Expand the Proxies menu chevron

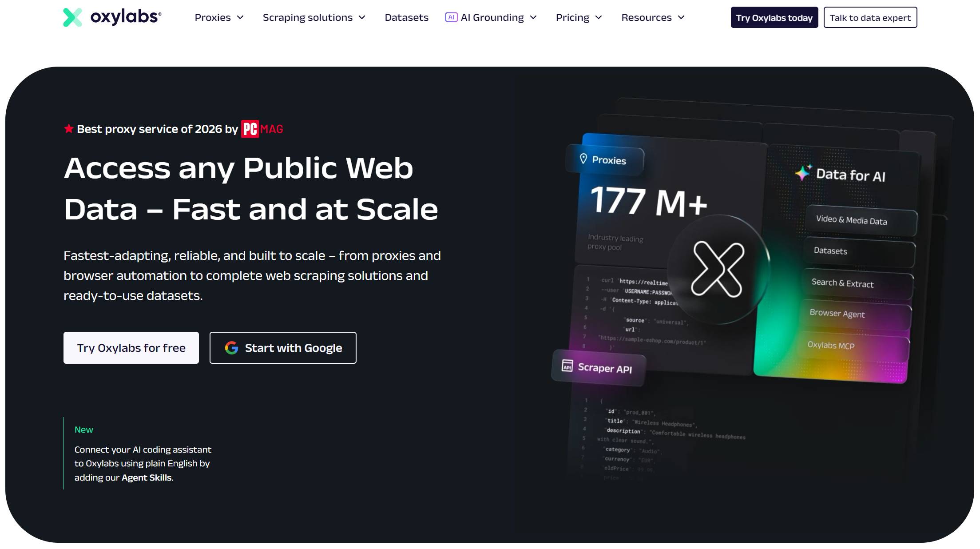click(240, 17)
